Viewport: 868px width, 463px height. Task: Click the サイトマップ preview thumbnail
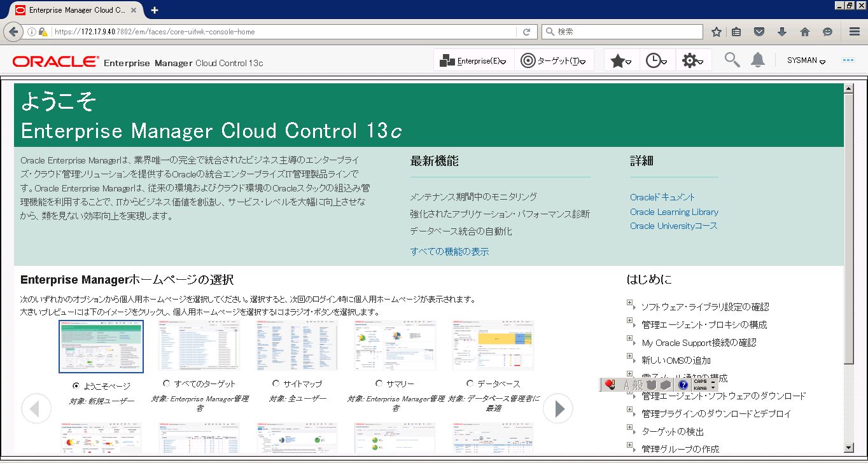click(x=297, y=345)
